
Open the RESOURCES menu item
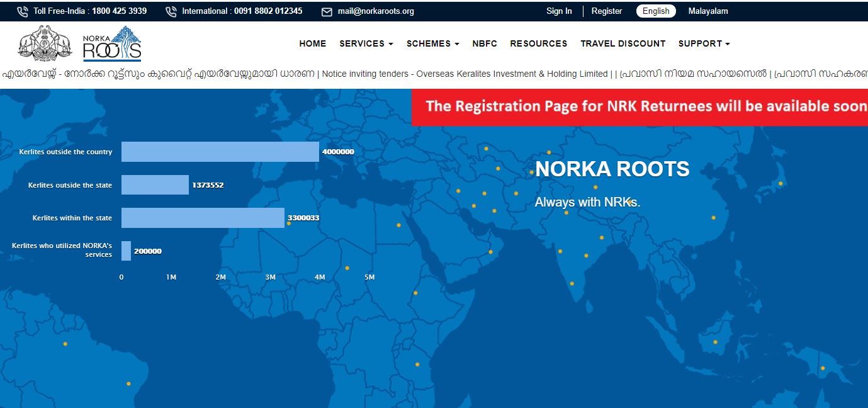[539, 43]
